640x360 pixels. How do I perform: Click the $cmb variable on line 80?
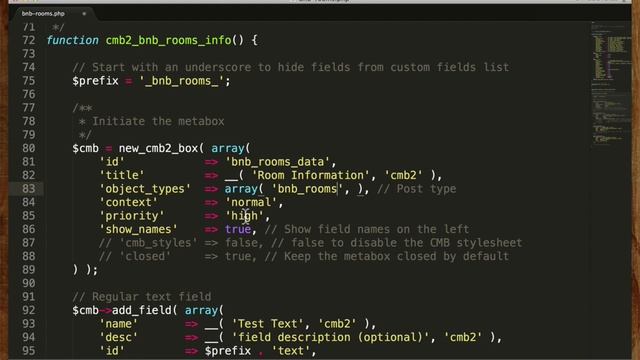click(x=85, y=148)
